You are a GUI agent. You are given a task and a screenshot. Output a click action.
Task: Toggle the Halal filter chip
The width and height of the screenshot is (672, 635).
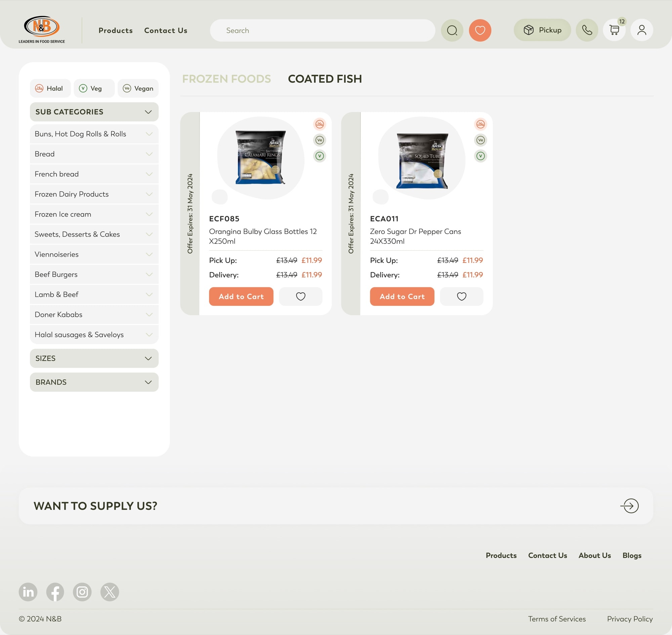[x=50, y=88]
